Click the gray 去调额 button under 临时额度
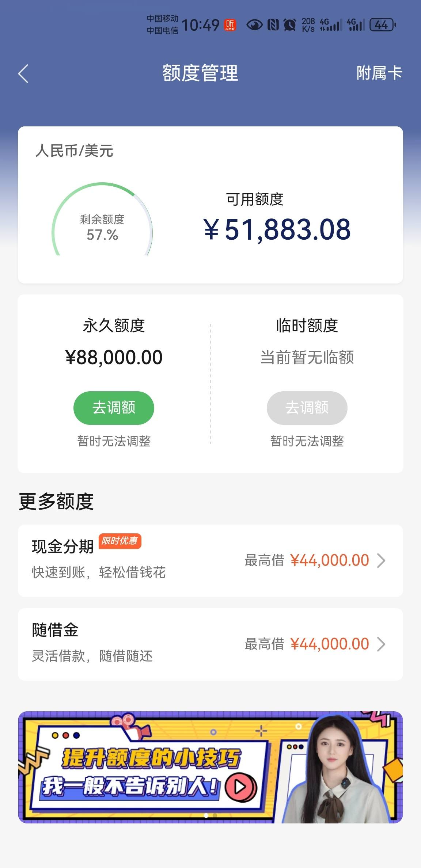Viewport: 421px width, 868px height. coord(307,408)
